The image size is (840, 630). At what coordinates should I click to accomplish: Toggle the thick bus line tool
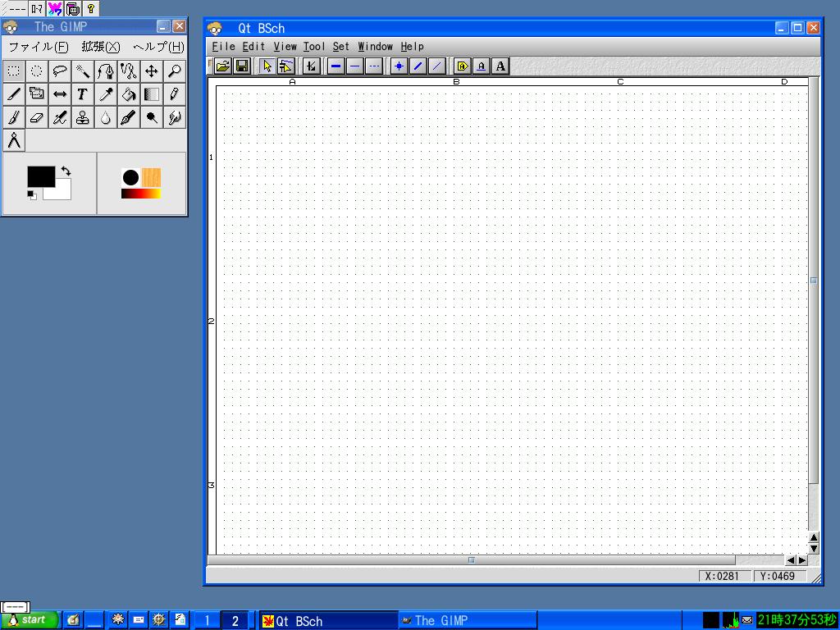tap(336, 66)
